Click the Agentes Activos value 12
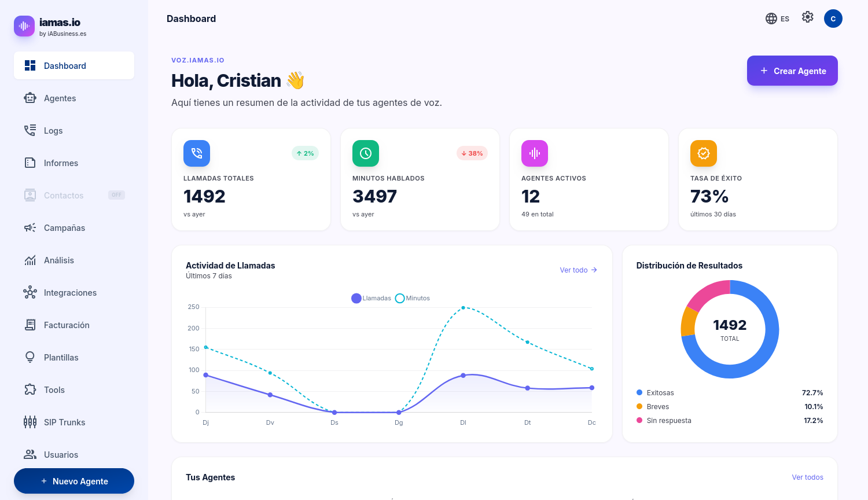Viewport: 868px width, 500px height. [x=531, y=196]
